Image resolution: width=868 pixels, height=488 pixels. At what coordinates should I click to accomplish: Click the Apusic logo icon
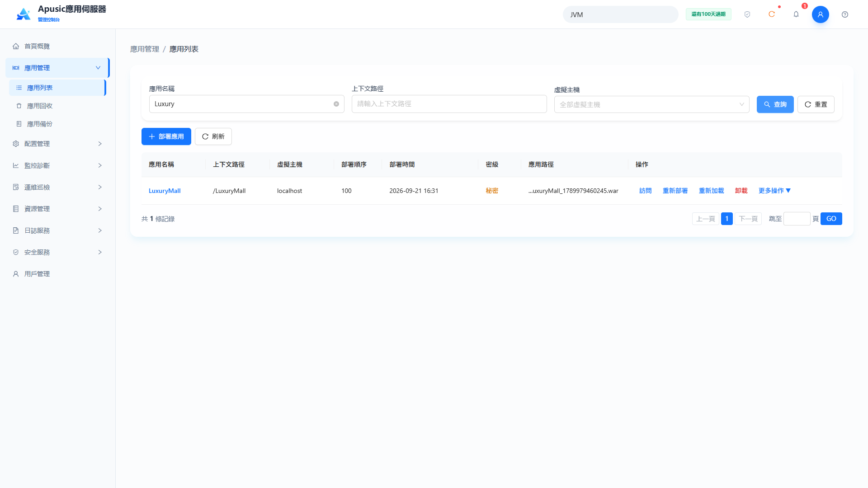24,14
